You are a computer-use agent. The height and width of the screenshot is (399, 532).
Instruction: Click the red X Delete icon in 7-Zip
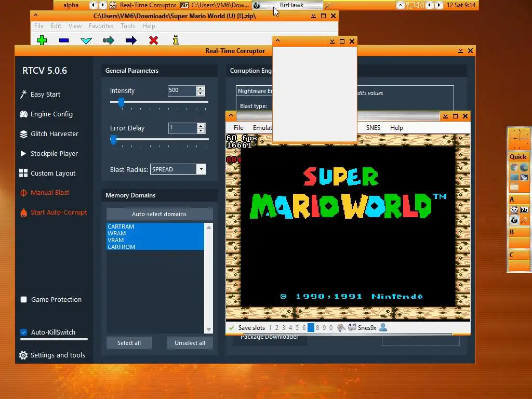[153, 41]
